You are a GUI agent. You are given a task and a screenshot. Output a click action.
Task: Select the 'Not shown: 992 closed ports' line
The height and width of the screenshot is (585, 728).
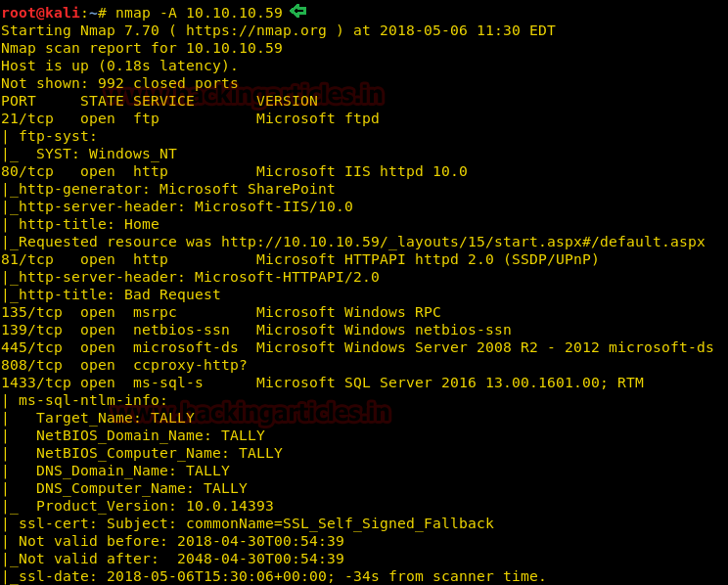click(119, 83)
